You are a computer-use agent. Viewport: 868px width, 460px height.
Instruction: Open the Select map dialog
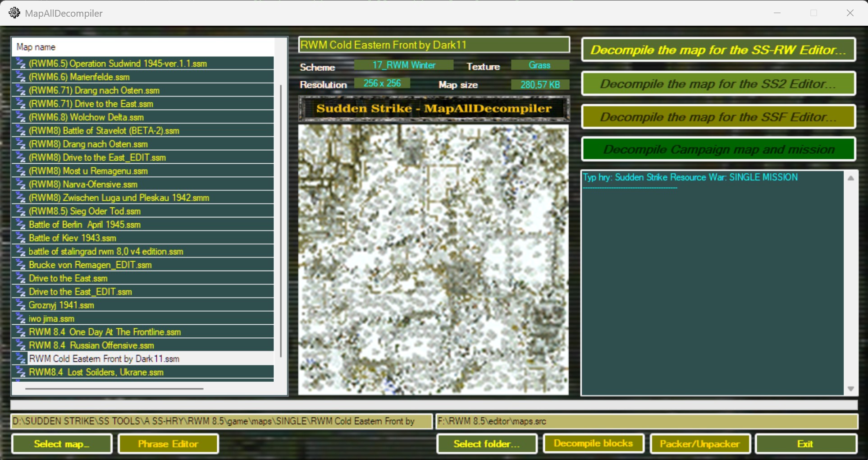tap(62, 444)
